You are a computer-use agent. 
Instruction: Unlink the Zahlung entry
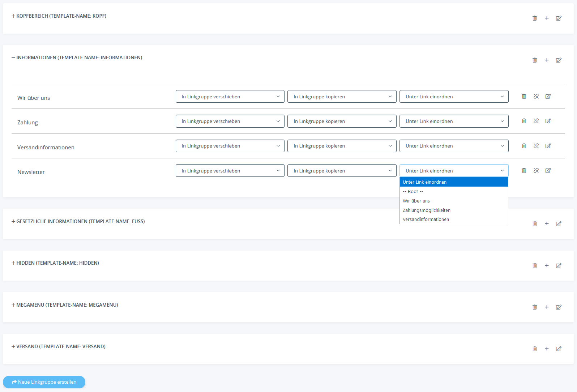[536, 121]
